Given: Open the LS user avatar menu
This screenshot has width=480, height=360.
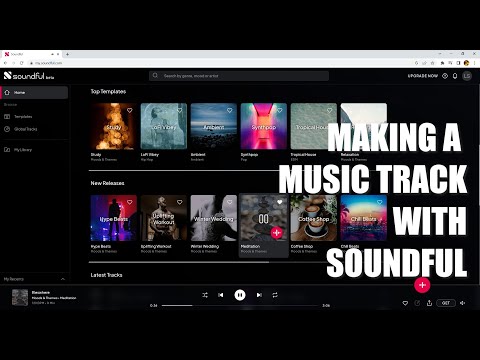Looking at the screenshot, I should pos(467,76).
